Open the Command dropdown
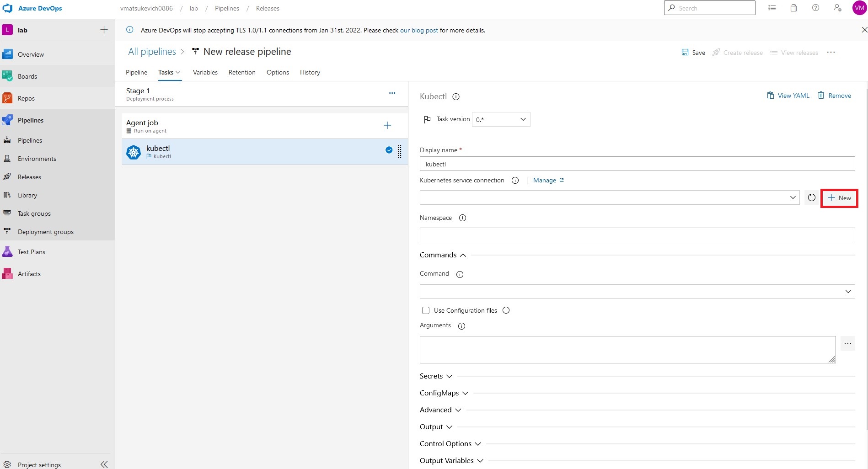Viewport: 868px width, 469px height. (x=637, y=292)
